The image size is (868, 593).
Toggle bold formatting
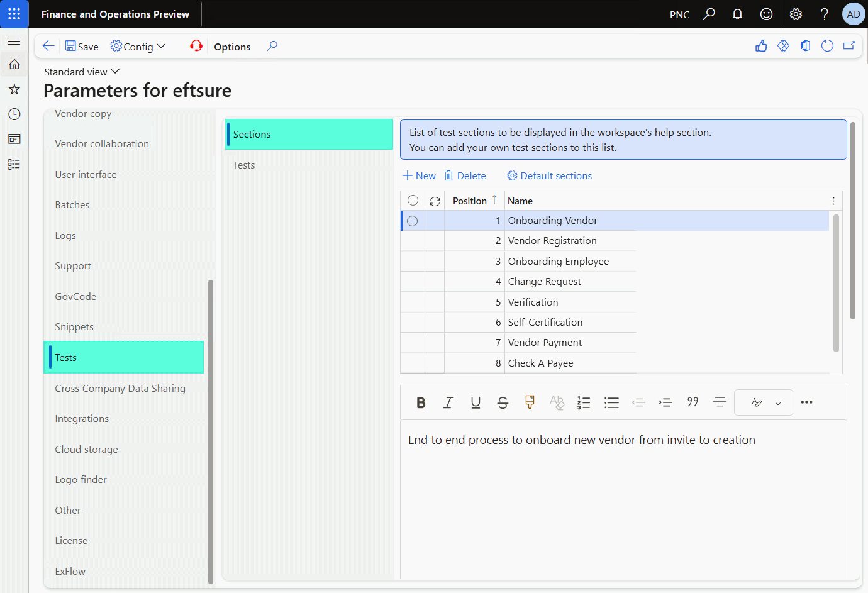tap(421, 402)
